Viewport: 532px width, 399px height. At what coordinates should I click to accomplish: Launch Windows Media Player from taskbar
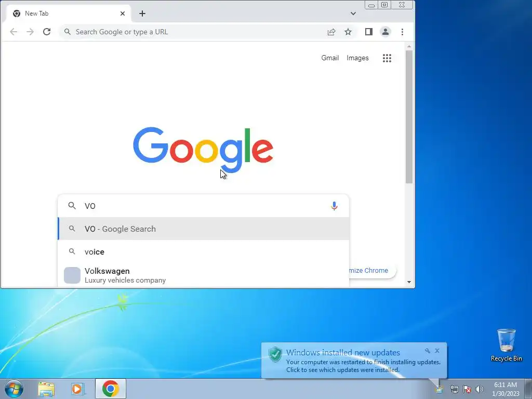(78, 389)
